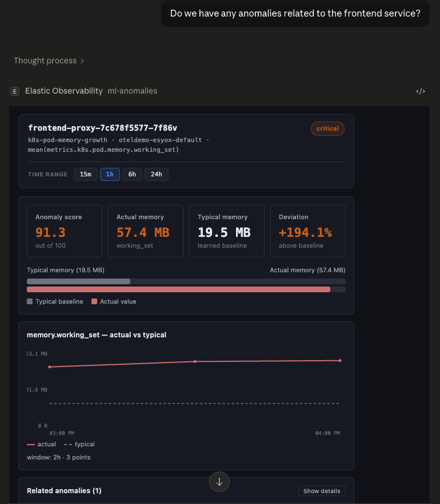Click the pod name frontend-proxy-7c678f5577-7f86v
Screen dimensions: 440x504
103,128
